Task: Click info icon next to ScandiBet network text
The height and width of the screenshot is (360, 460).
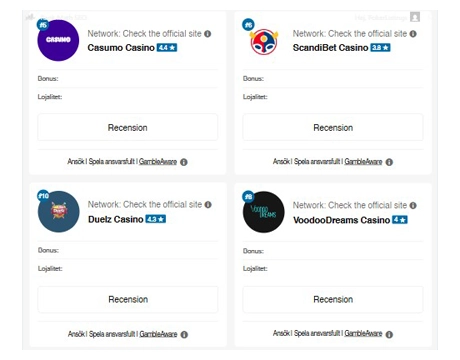Action: (413, 34)
